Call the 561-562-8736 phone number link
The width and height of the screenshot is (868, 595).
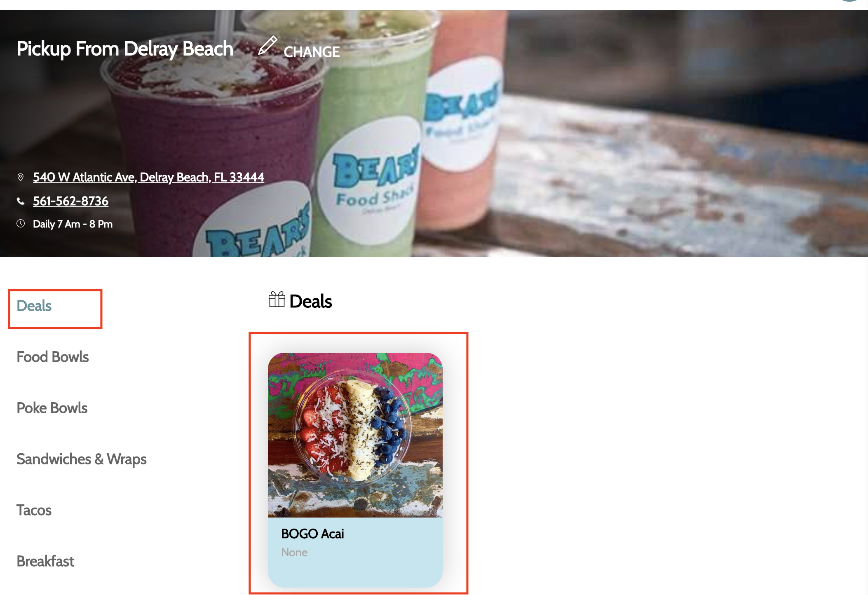coord(70,201)
